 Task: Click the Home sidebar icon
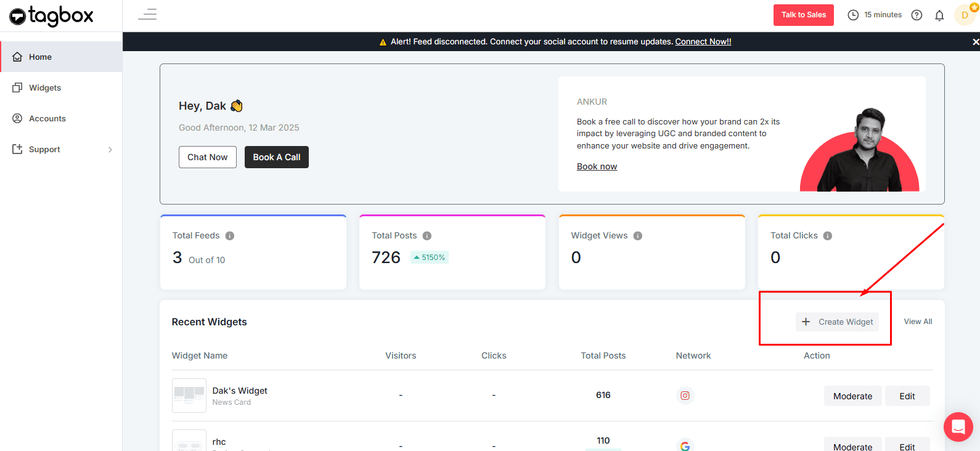[17, 57]
